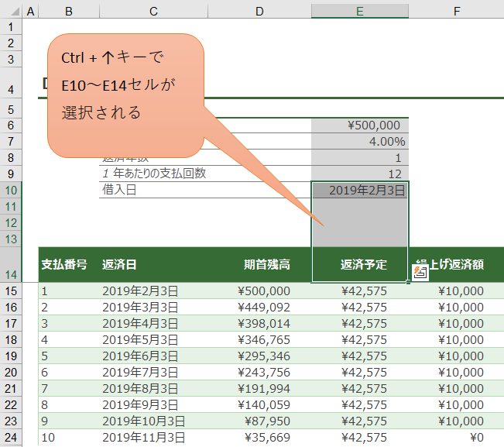This screenshot has width=504, height=447.
Task: Click the Select All corner triangle
Action: point(15,12)
